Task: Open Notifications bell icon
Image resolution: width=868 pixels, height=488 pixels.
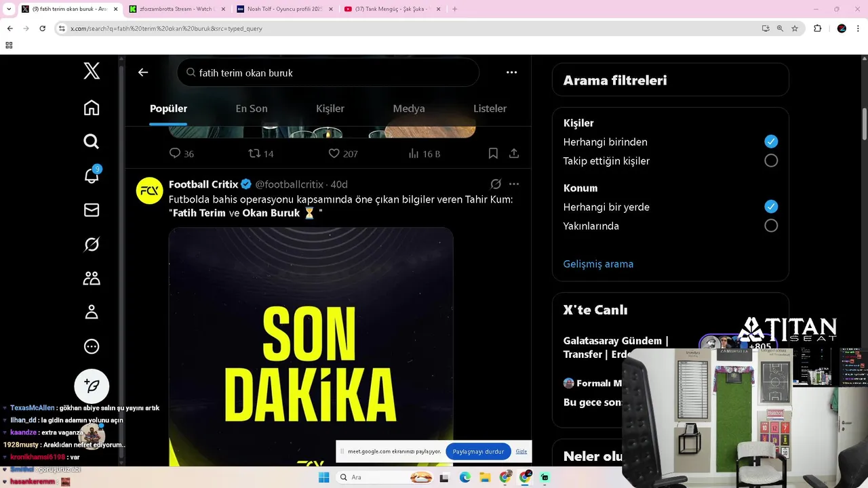Action: tap(92, 175)
